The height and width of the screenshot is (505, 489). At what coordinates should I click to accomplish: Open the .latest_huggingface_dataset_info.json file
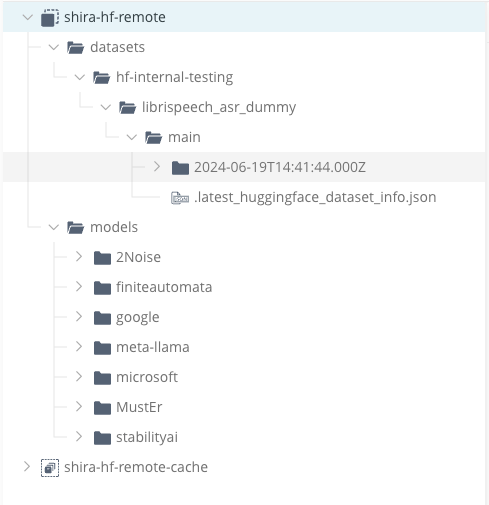click(315, 197)
